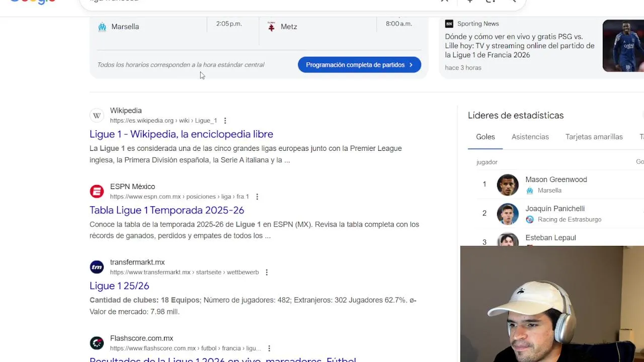Click the Wikipedia favicon icon

point(97,116)
